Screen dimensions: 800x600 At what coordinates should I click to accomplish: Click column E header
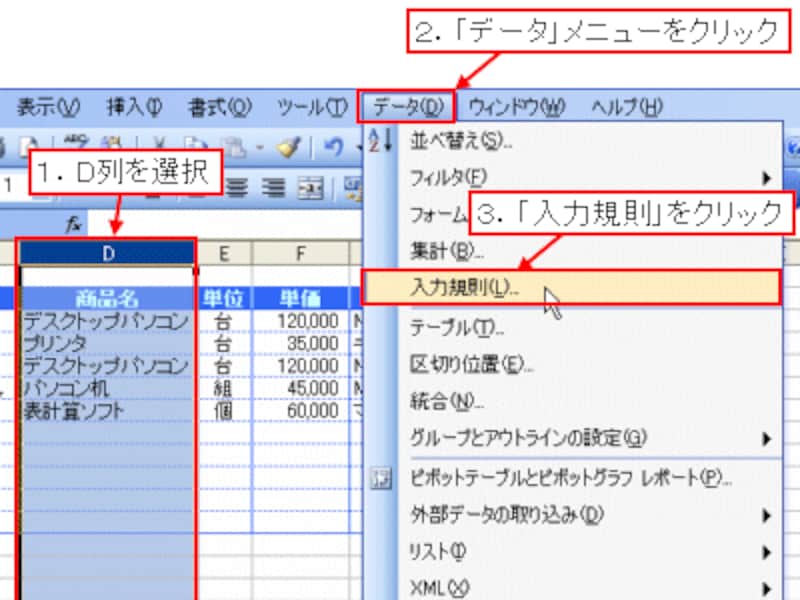coord(224,254)
